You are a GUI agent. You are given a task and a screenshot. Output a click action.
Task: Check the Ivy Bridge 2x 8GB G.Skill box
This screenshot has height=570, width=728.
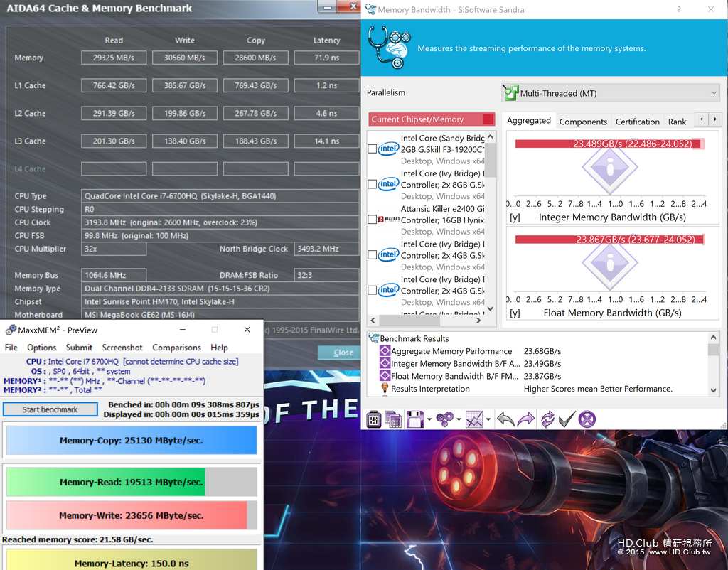click(372, 184)
